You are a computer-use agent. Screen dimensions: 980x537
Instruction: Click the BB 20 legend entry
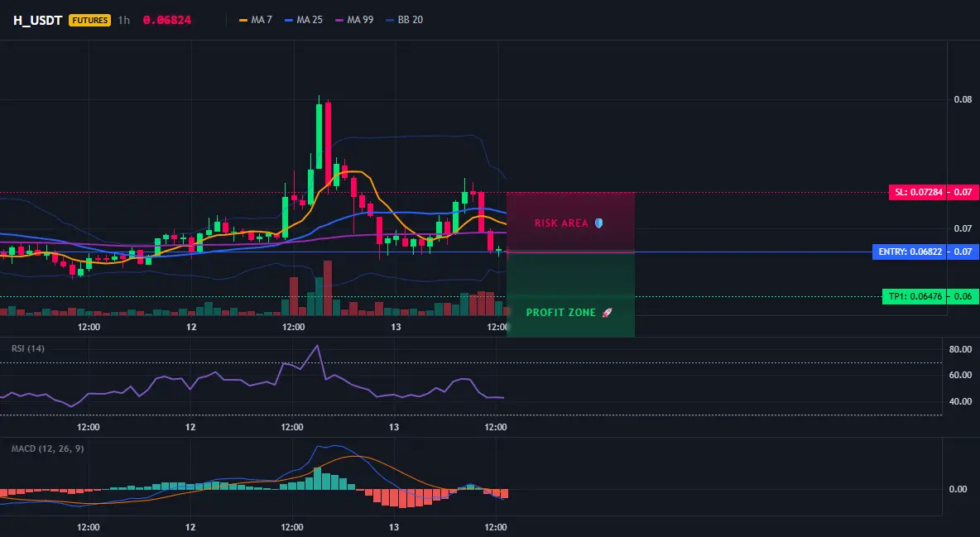[405, 20]
